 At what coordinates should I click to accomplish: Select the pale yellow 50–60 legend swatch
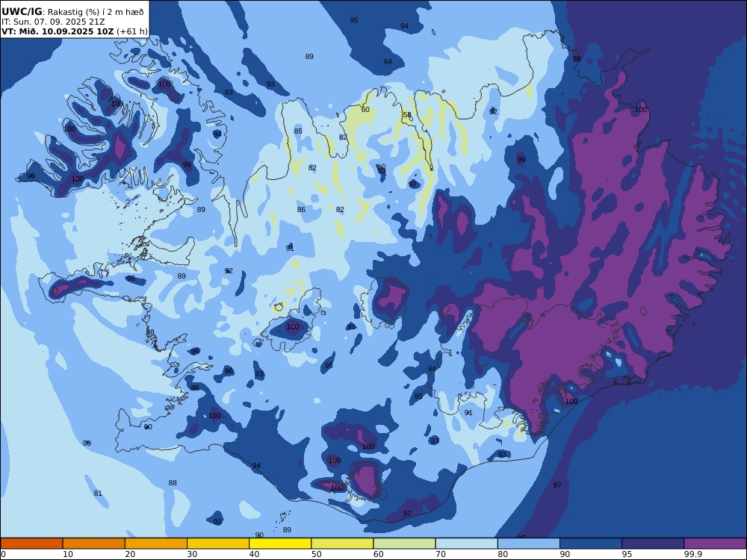pos(343,544)
